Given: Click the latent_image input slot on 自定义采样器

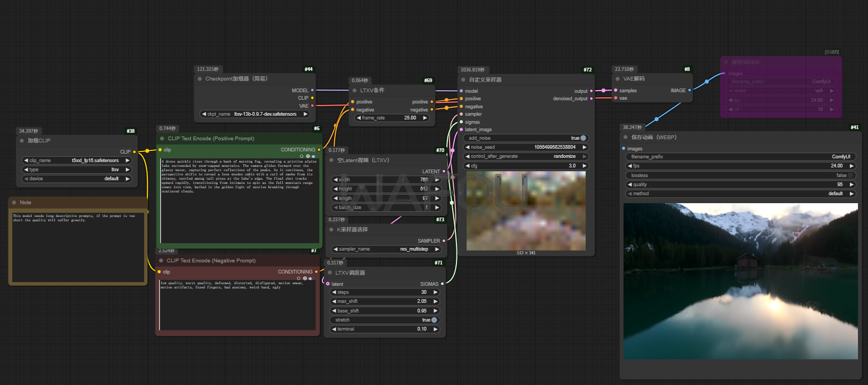Looking at the screenshot, I should (x=461, y=130).
